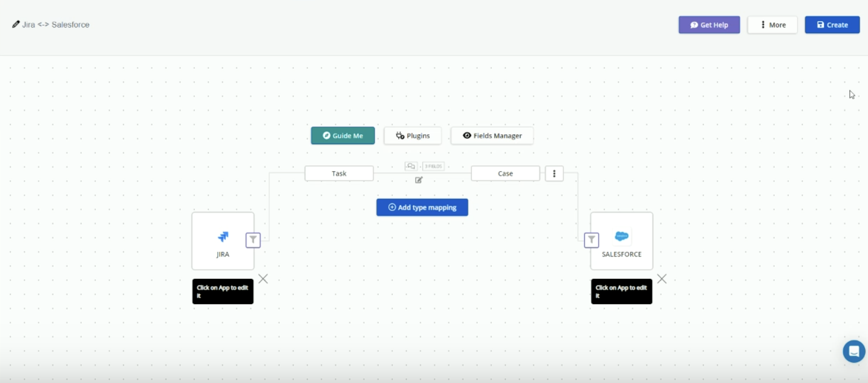The image size is (868, 383).
Task: Select the Salesforce app icon
Action: click(621, 236)
